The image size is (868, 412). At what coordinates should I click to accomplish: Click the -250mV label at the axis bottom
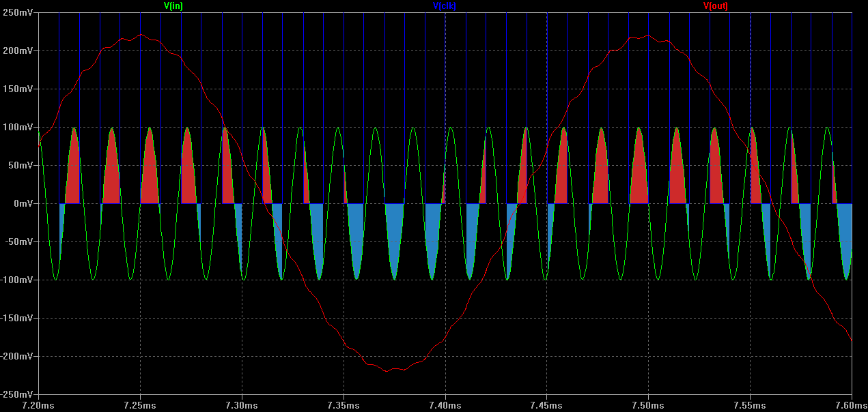tap(18, 395)
